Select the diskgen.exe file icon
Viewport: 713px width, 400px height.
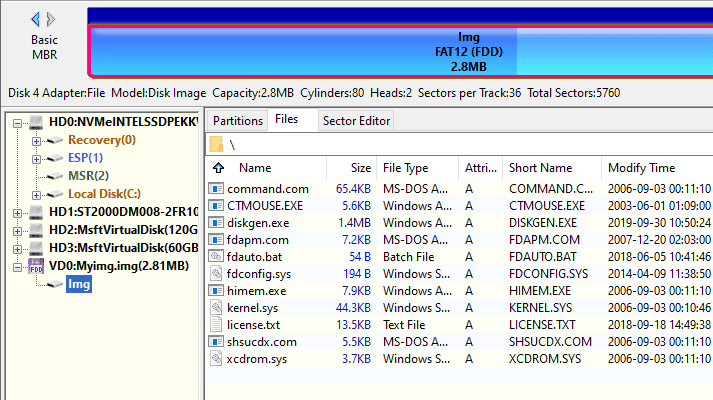click(217, 223)
